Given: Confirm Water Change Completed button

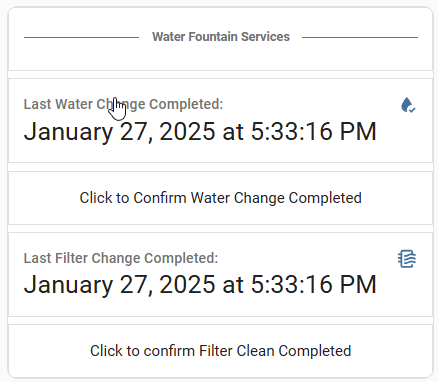Looking at the screenshot, I should pos(220,198).
